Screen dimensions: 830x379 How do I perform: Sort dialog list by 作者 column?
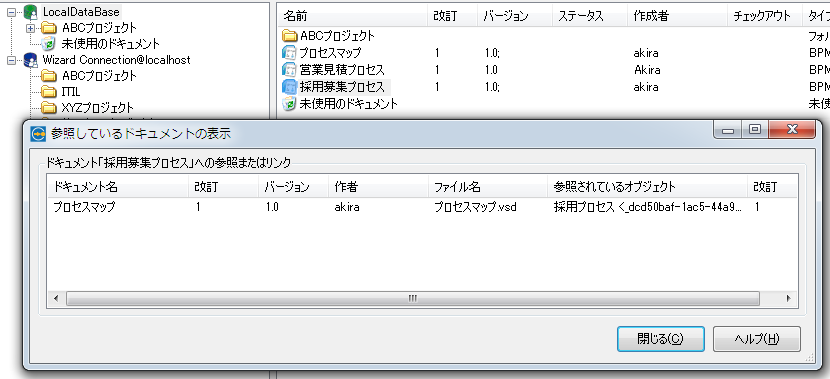pyautogui.click(x=378, y=187)
